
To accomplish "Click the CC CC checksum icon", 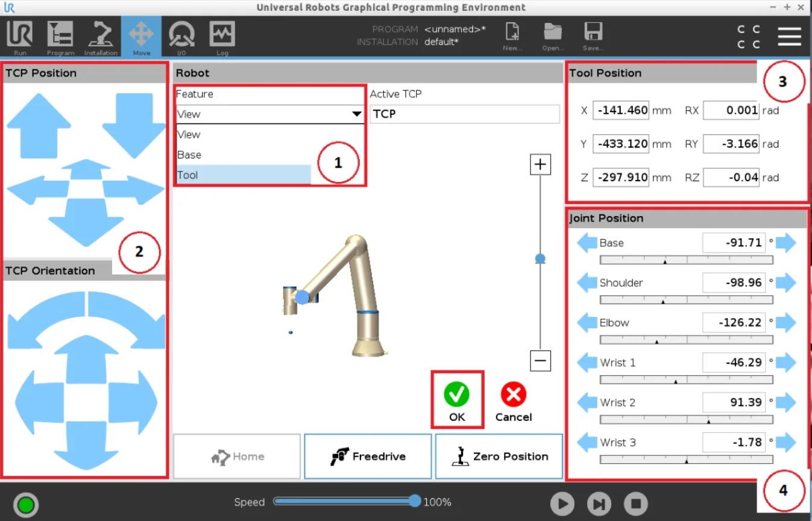I will (748, 37).
